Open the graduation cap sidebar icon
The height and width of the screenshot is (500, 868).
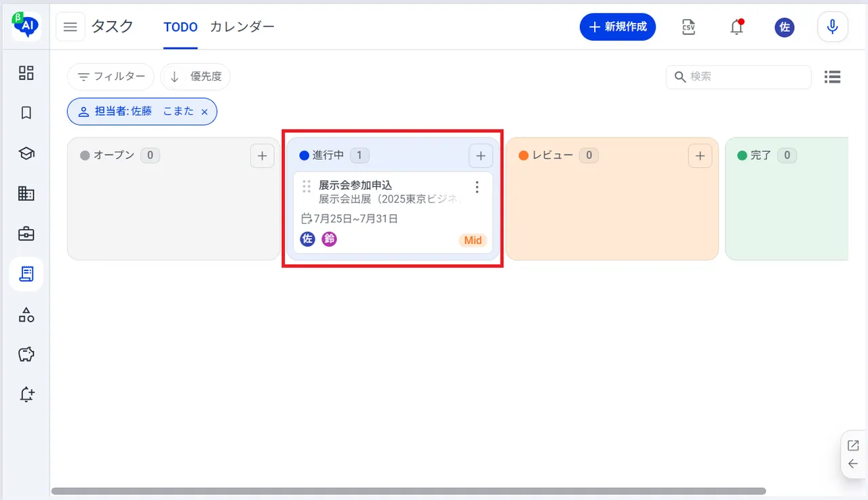coord(26,154)
